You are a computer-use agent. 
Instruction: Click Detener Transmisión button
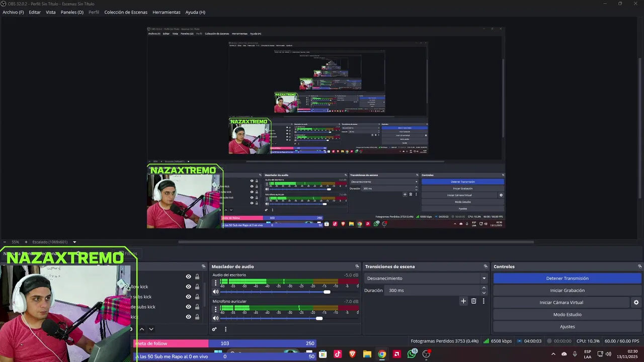(567, 278)
